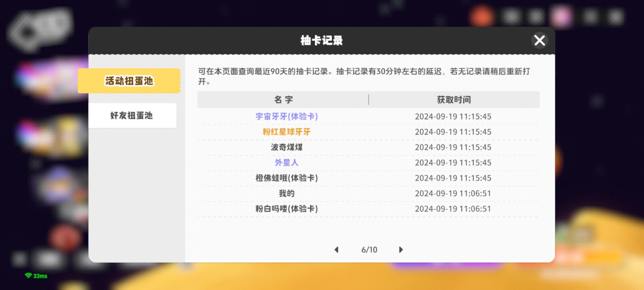The image size is (644, 290).
Task: Select the 橙佛蛙哦(体验卡) record
Action: pos(287,178)
